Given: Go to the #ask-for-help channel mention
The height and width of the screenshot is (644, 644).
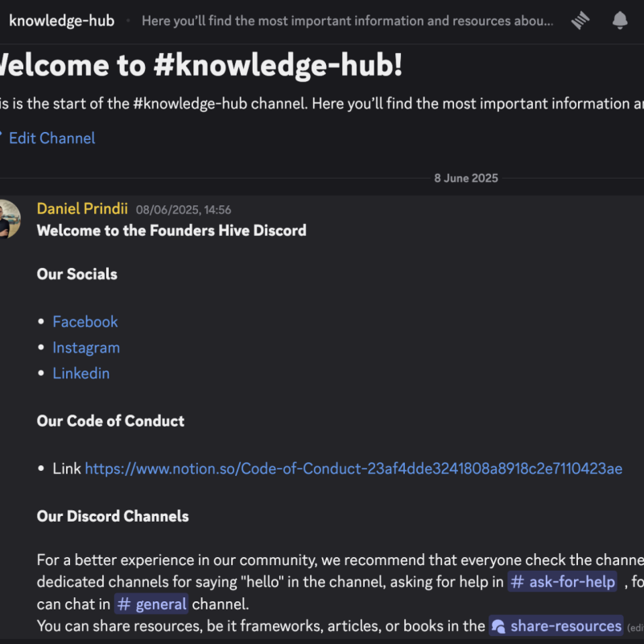Looking at the screenshot, I should click(563, 582).
